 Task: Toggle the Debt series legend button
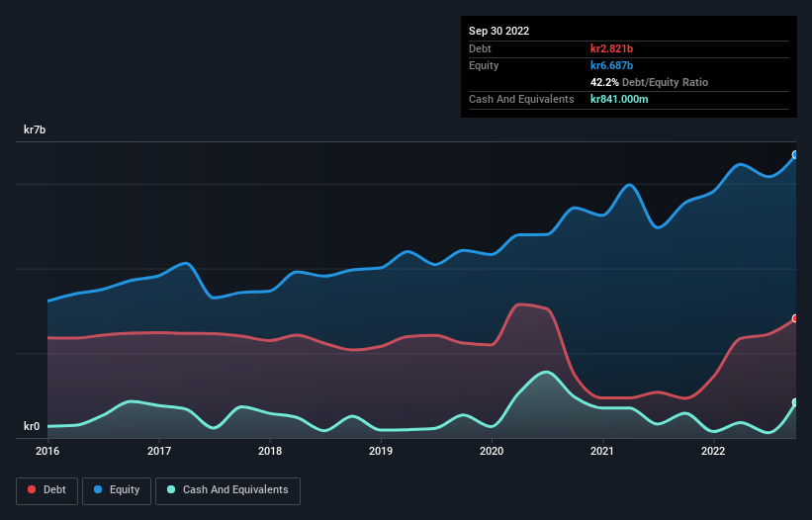(47, 490)
